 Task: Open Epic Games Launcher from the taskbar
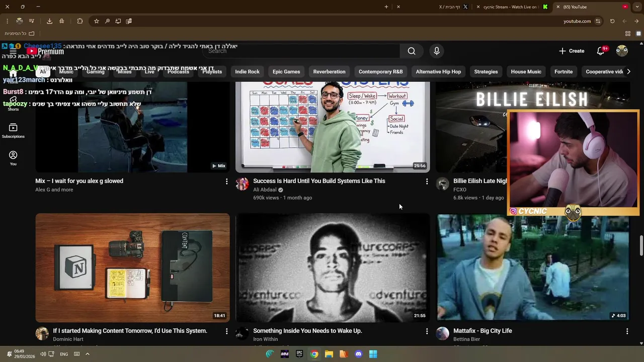point(299,354)
